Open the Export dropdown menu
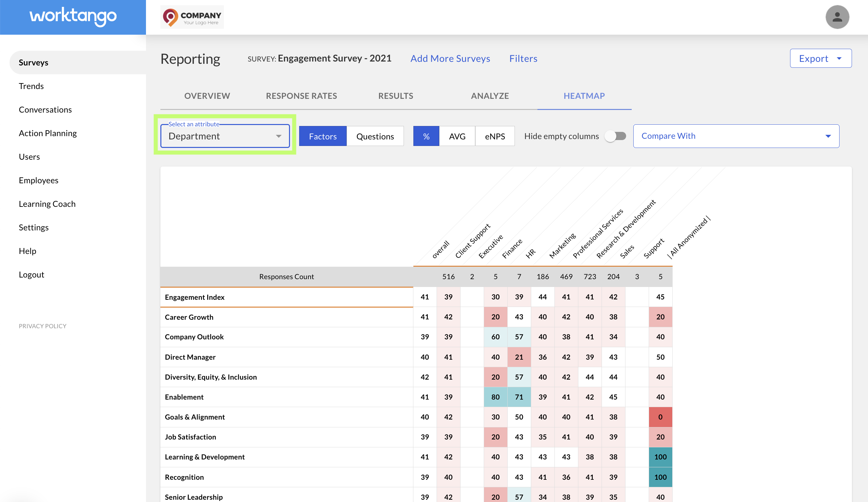The width and height of the screenshot is (868, 502). [821, 58]
